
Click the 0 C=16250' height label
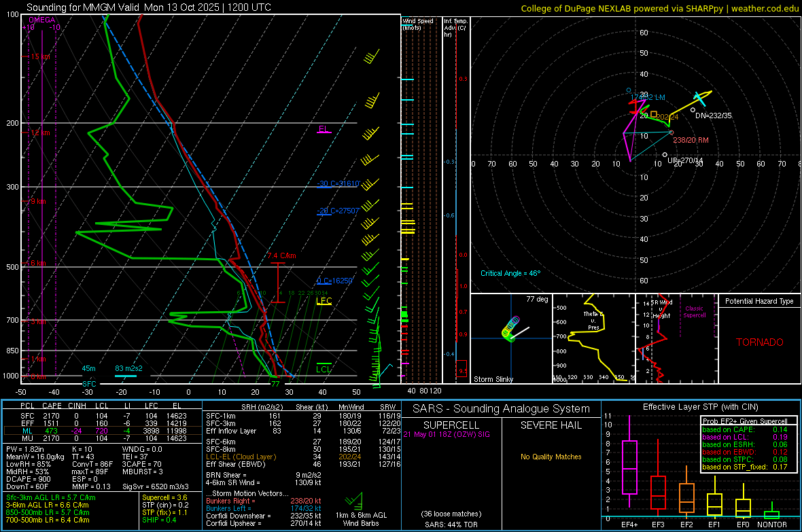335,281
